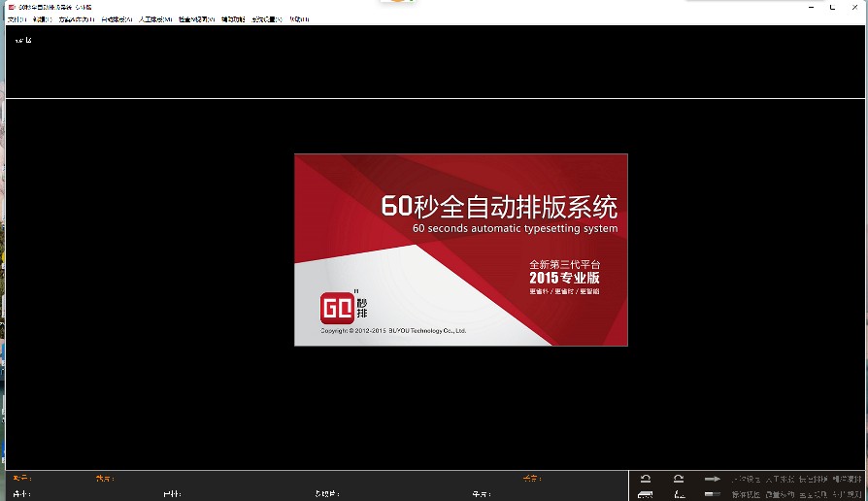Image resolution: width=868 pixels, height=501 pixels.
Task: Close the typesetting application window
Action: pyautogui.click(x=854, y=7)
